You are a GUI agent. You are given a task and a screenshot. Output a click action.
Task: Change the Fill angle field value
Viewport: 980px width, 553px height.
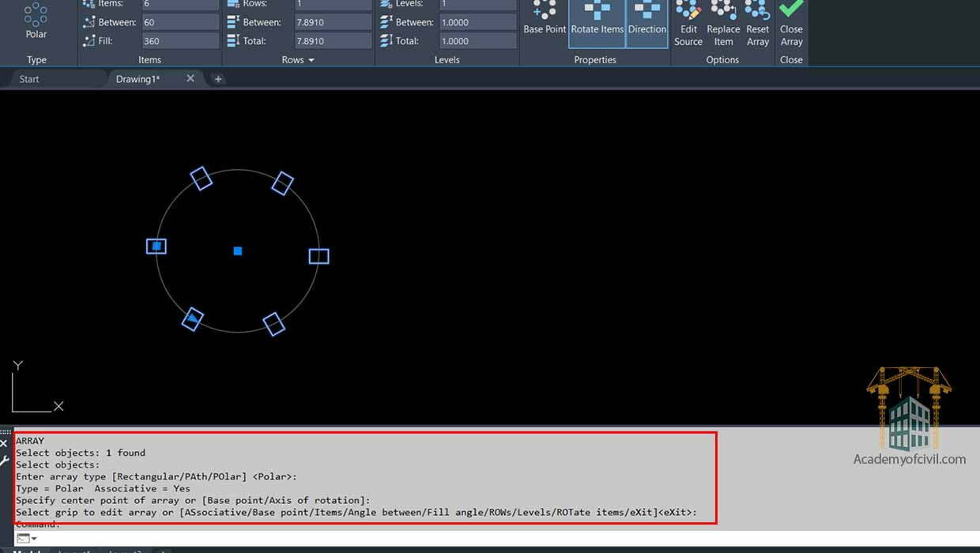point(180,41)
